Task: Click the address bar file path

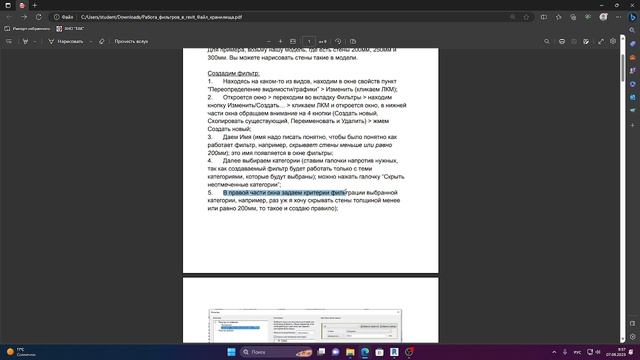Action: click(161, 17)
